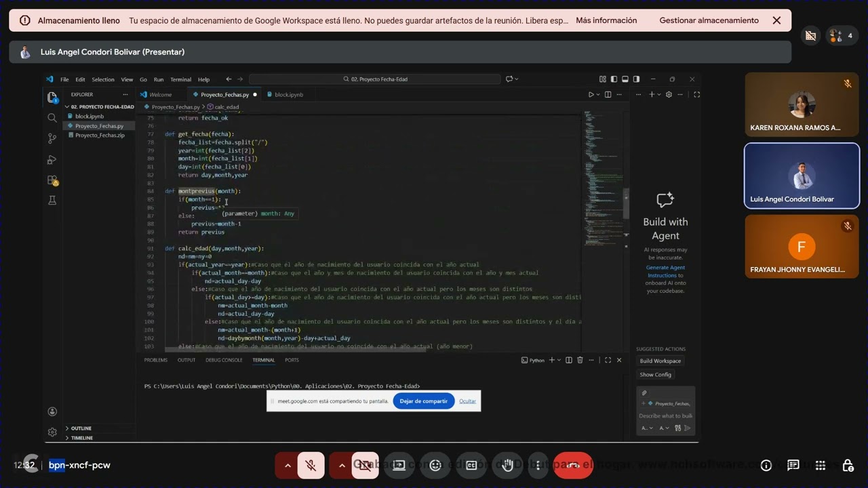Open the Copilot chat dropdown in title bar
Image resolution: width=868 pixels, height=488 pixels.
[517, 79]
